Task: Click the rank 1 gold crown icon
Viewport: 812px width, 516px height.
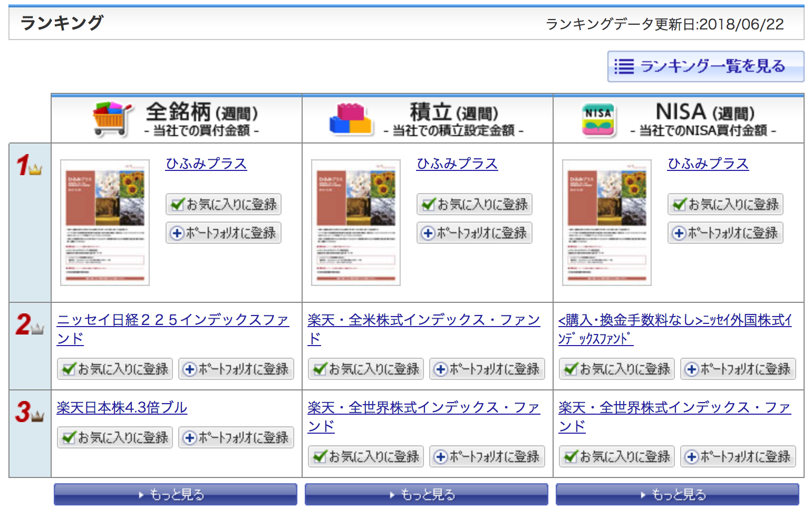Action: 35,169
